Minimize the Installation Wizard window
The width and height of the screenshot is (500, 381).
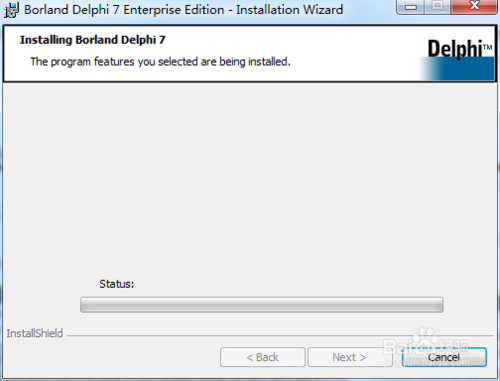[x=411, y=7]
